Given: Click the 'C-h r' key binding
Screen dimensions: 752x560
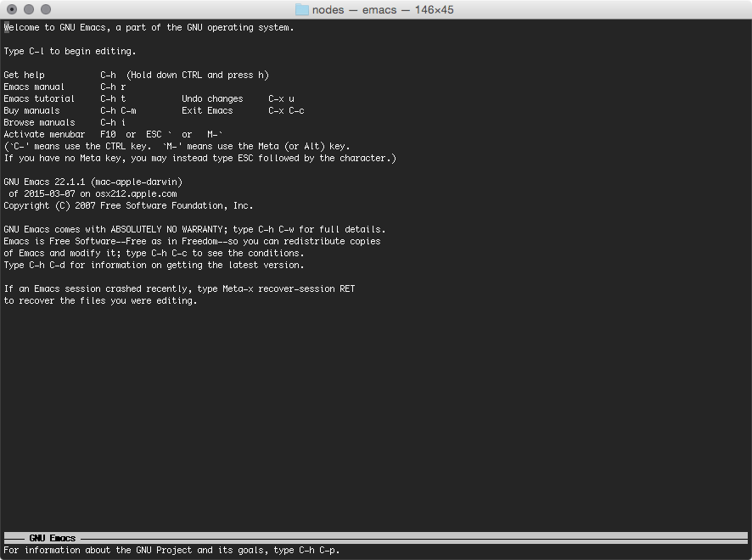Looking at the screenshot, I should [x=113, y=87].
